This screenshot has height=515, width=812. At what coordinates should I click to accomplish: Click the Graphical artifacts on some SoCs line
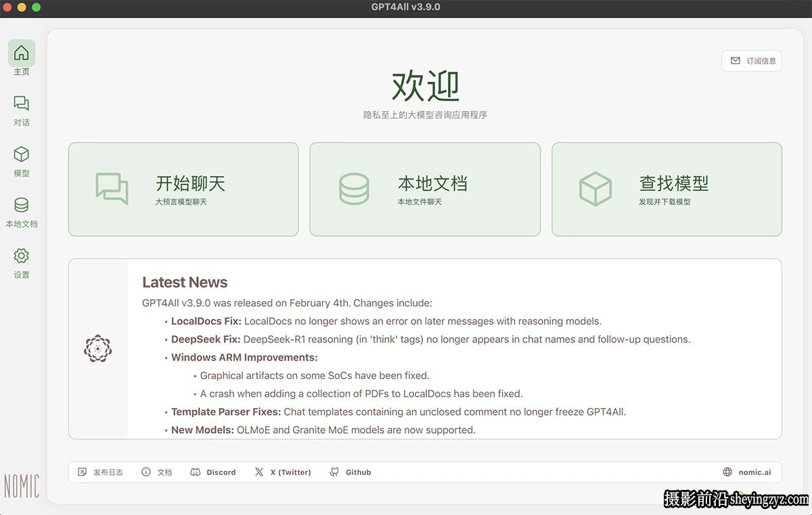[x=315, y=375]
